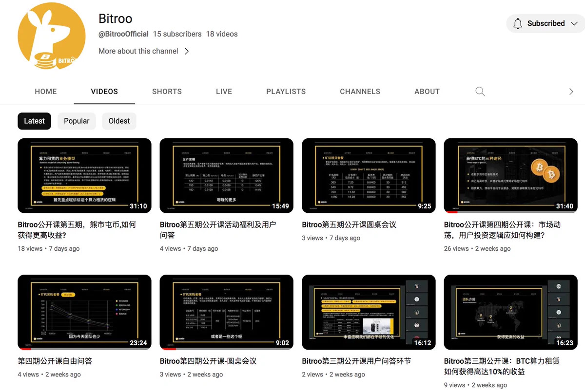Viewport: 585px width, 392px height.
Task: Click the 18 videos count
Action: coord(222,34)
